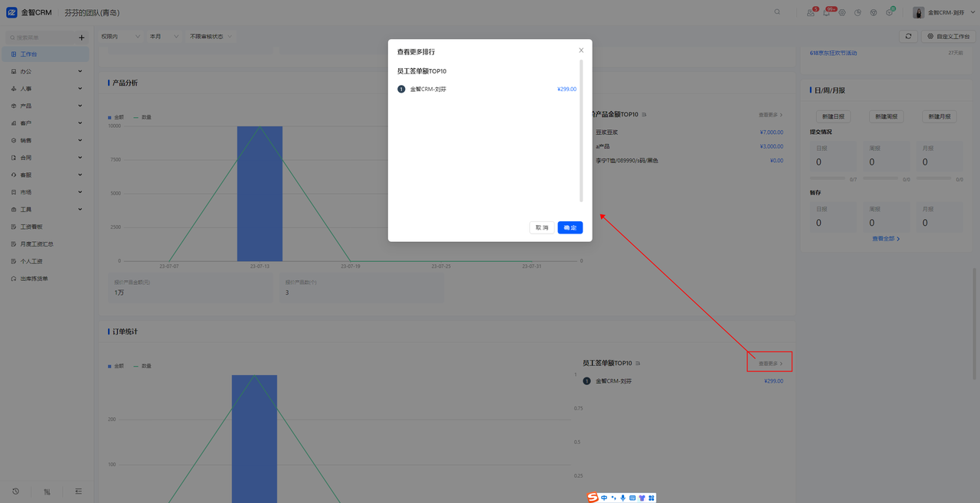Click the Sogou soft keyboard icon

(x=632, y=498)
